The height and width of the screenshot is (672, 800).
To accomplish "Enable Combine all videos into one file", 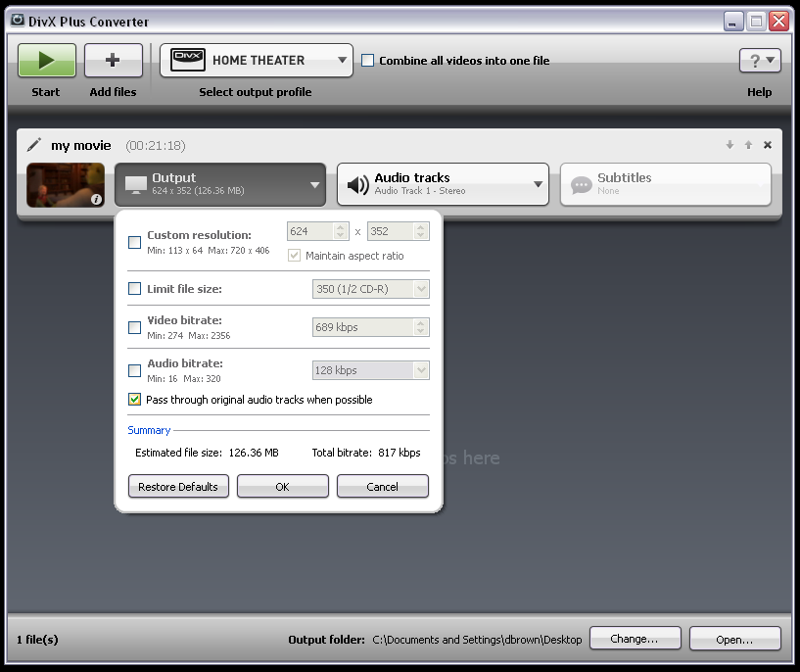I will click(367, 60).
